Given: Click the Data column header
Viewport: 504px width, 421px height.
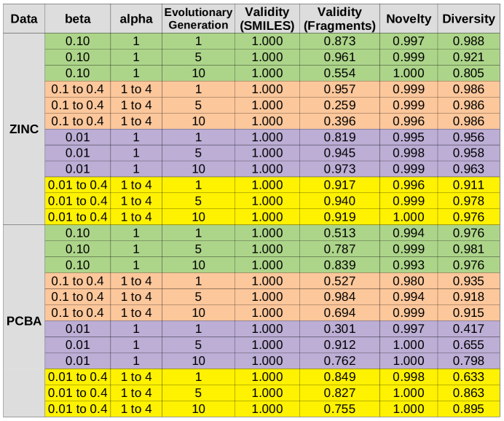Looking at the screenshot, I should [24, 19].
